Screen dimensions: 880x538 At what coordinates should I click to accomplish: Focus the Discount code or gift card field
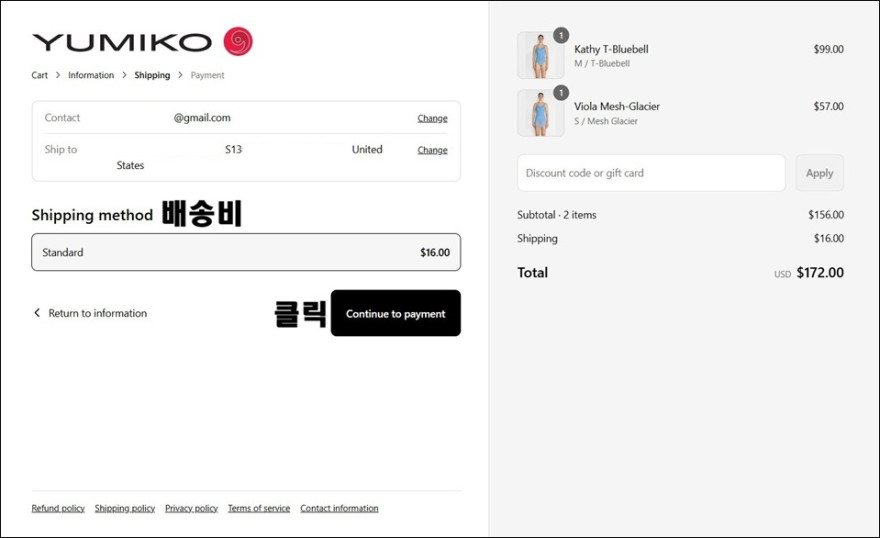point(651,173)
